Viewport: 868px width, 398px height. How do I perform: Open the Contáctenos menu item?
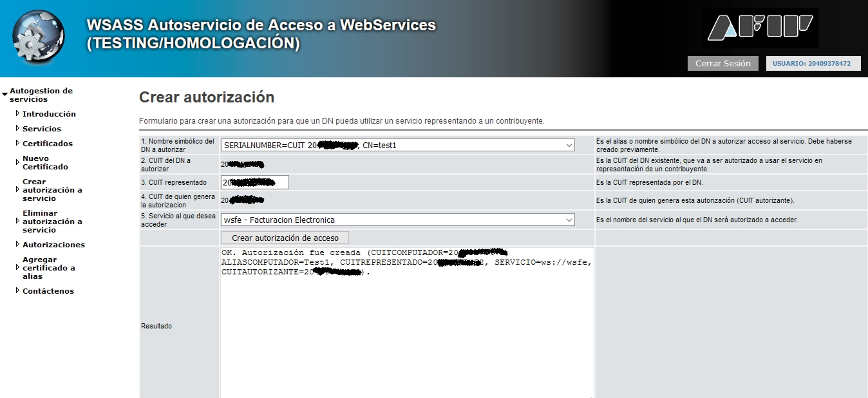pos(48,291)
